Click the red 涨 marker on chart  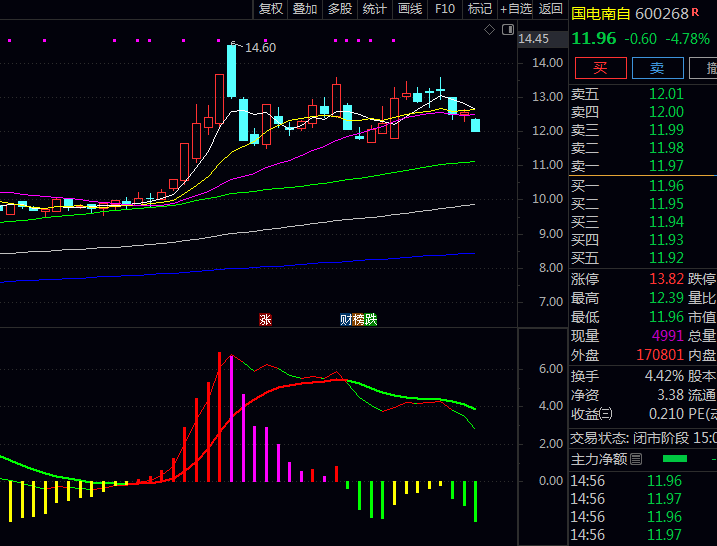tap(265, 319)
